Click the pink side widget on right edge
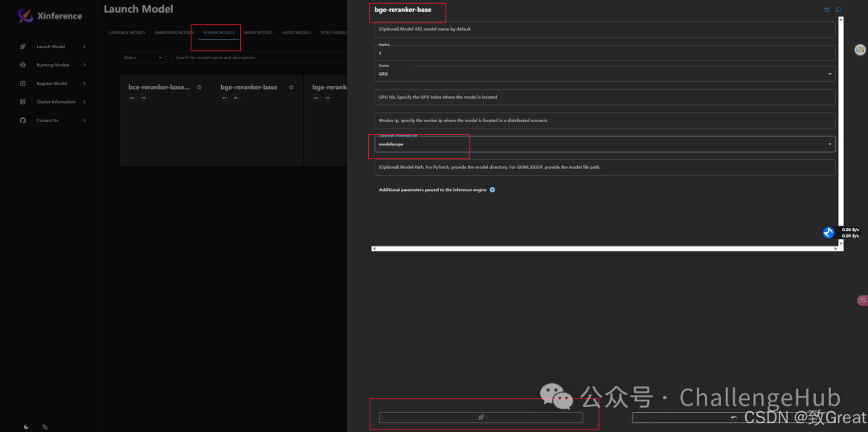868x432 pixels. pos(862,300)
